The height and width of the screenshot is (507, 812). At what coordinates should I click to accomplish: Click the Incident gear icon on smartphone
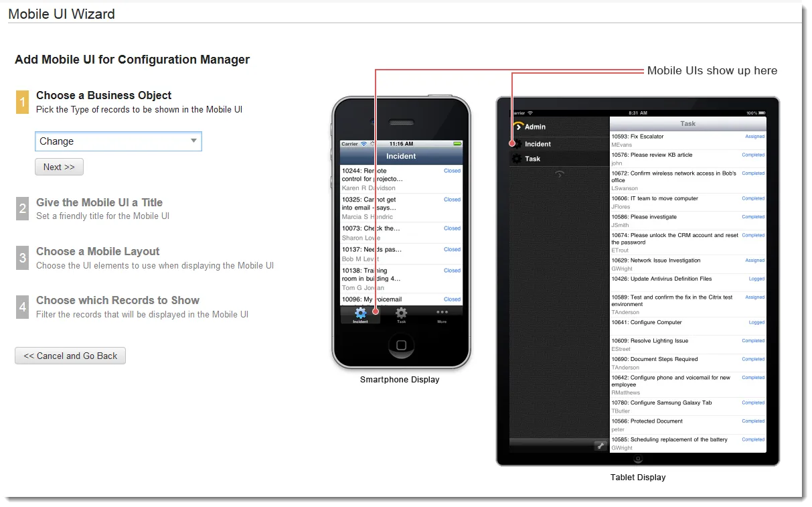[360, 313]
